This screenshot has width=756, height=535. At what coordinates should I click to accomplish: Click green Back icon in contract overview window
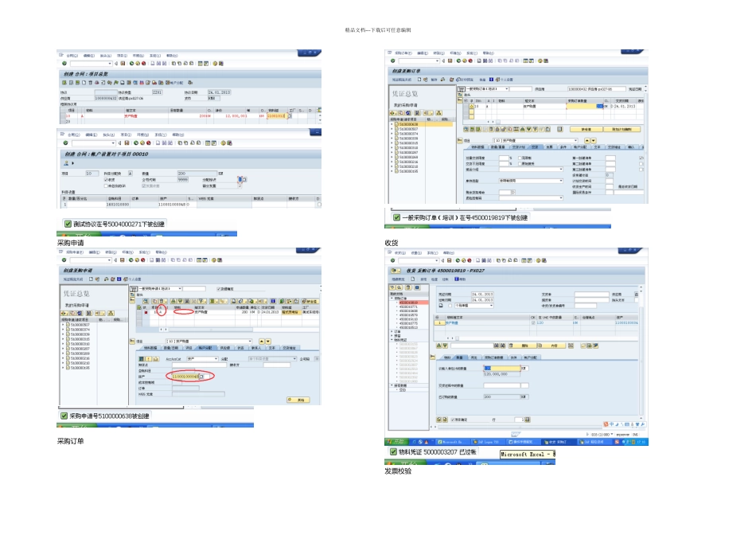(x=131, y=64)
